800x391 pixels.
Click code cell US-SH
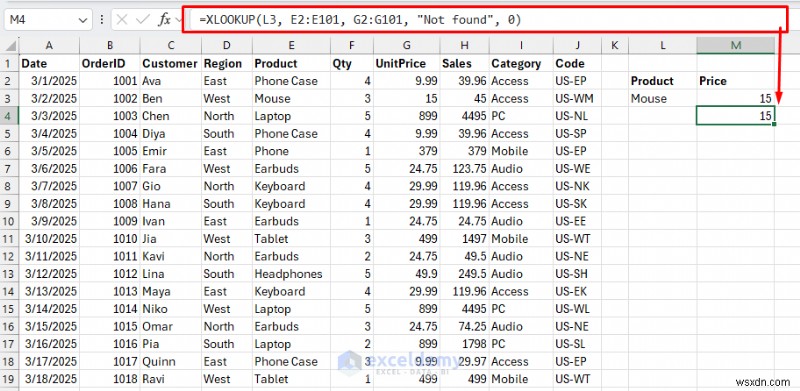577,274
